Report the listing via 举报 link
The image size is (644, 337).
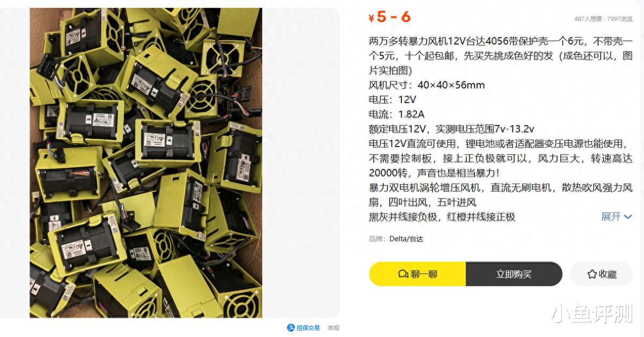tap(333, 328)
